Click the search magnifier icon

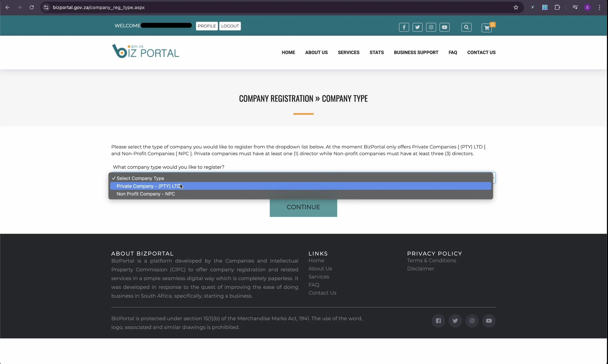[466, 27]
